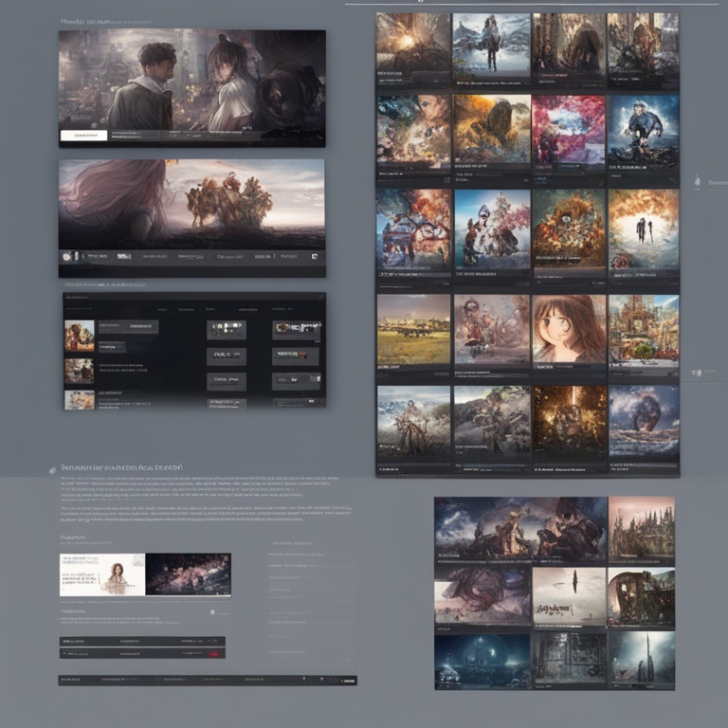Screen dimensions: 728x728
Task: Open the figure standing in snowy mountains artwork
Action: [x=491, y=45]
